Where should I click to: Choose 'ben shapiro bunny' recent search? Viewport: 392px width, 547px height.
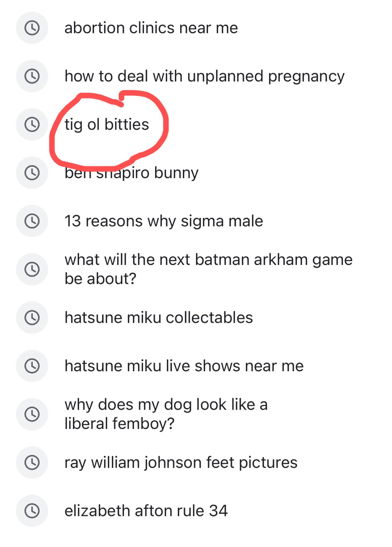tap(131, 173)
